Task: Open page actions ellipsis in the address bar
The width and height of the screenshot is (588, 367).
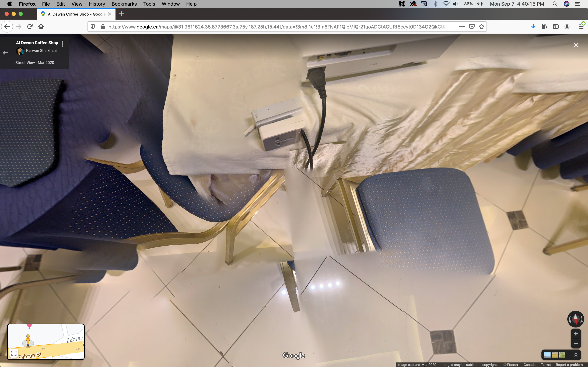Action: click(462, 27)
